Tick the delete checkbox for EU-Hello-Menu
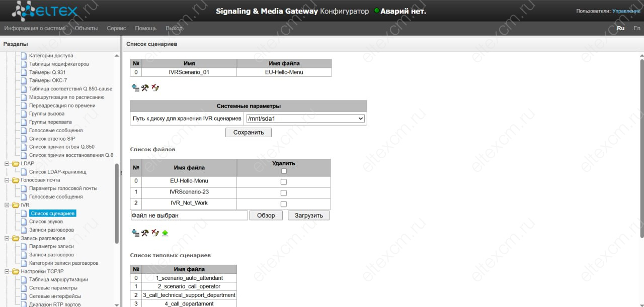 284,182
